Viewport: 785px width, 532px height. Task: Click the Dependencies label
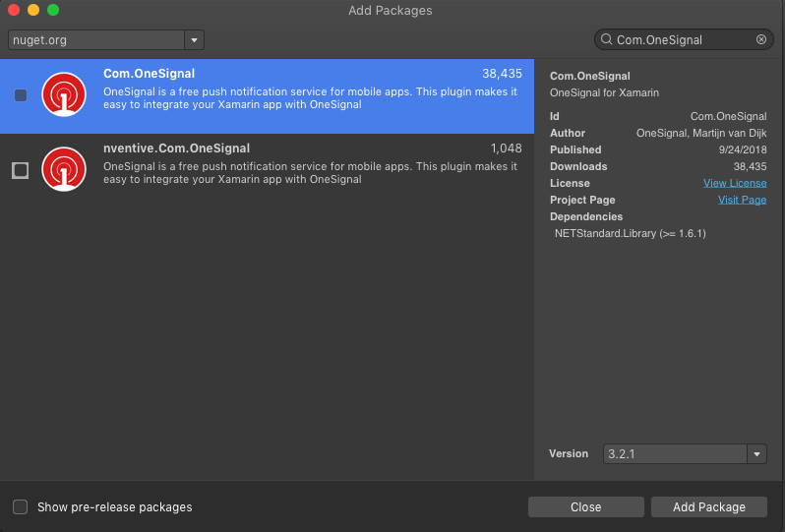[x=586, y=216]
